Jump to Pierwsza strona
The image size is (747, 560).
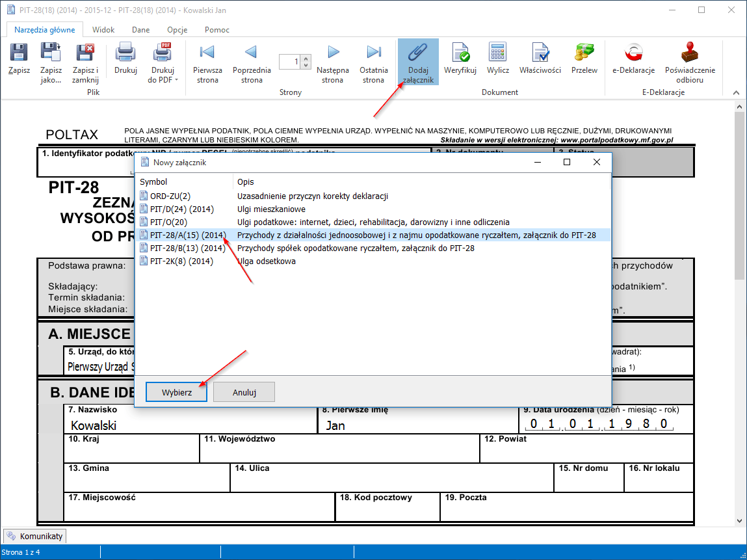point(207,53)
